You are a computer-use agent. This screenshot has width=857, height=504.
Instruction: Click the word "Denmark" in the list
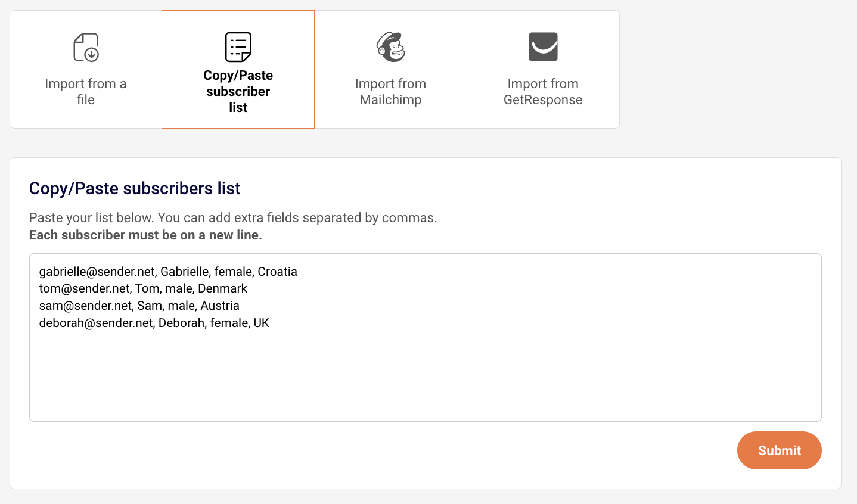(x=222, y=288)
